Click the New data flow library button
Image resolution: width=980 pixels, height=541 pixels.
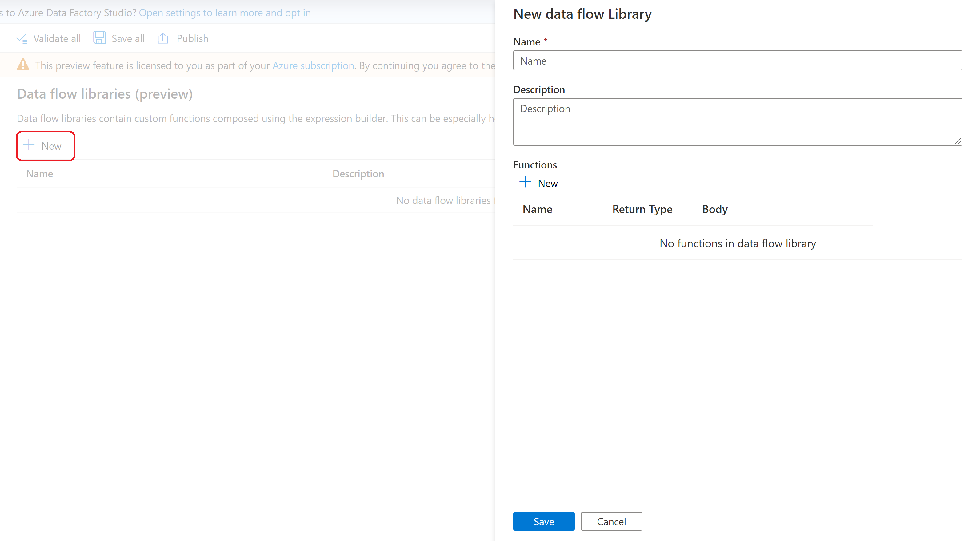[x=45, y=145]
